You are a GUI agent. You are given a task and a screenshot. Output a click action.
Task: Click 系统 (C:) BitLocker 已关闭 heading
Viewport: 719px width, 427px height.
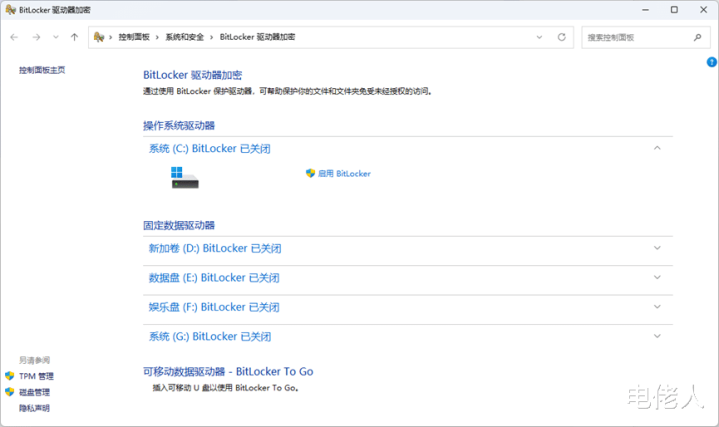210,149
